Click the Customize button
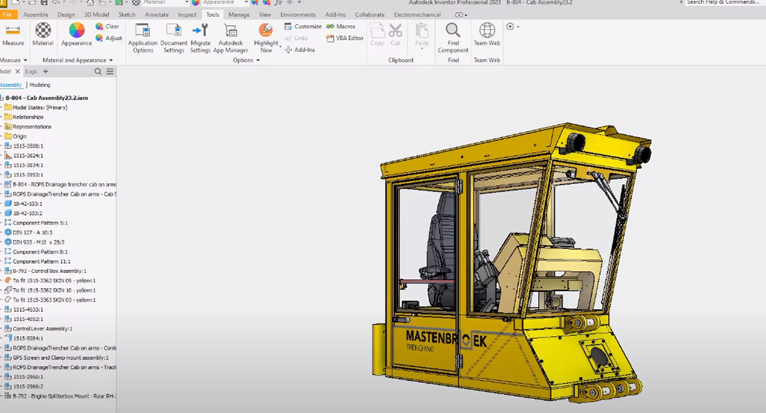This screenshot has height=413, width=766. [x=303, y=26]
